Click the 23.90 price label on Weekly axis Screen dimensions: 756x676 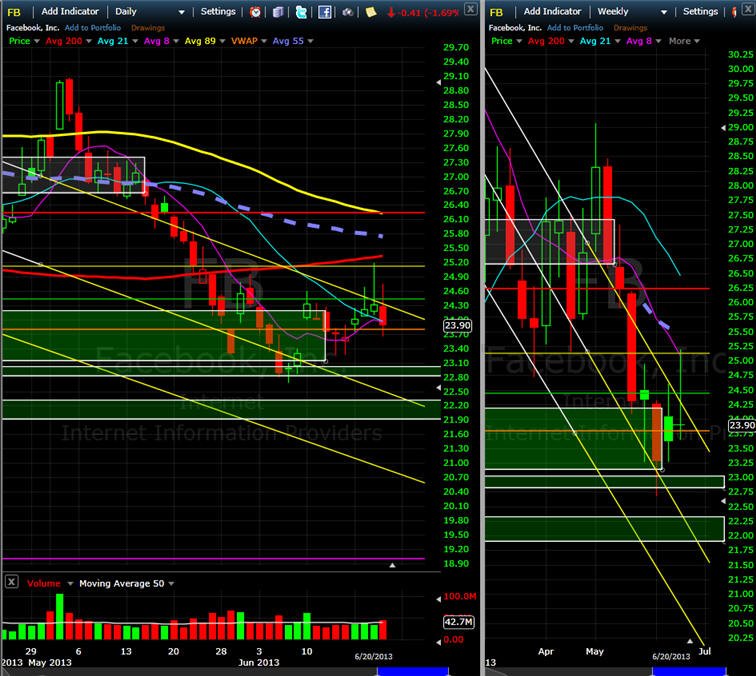[742, 425]
